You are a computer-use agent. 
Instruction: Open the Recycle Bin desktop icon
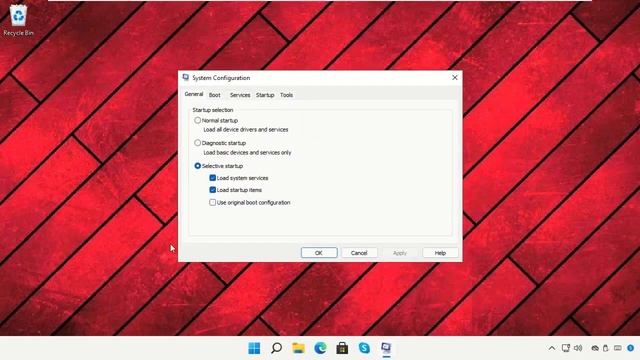tap(18, 20)
